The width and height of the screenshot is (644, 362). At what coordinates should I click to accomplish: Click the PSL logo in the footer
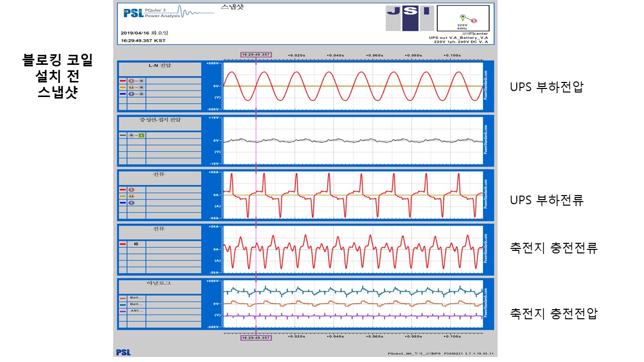pos(123,352)
